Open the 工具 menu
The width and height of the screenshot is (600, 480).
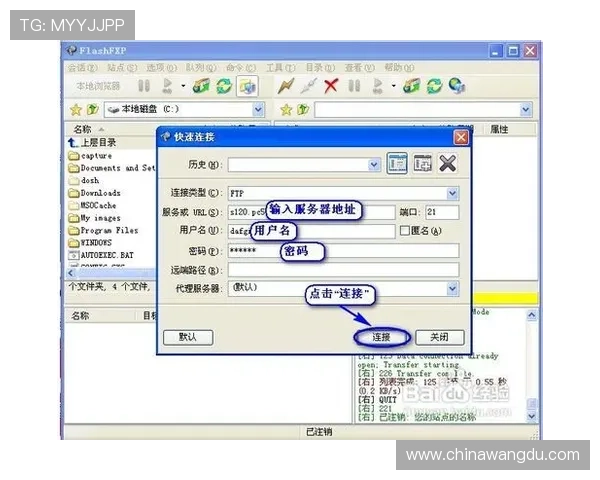280,68
